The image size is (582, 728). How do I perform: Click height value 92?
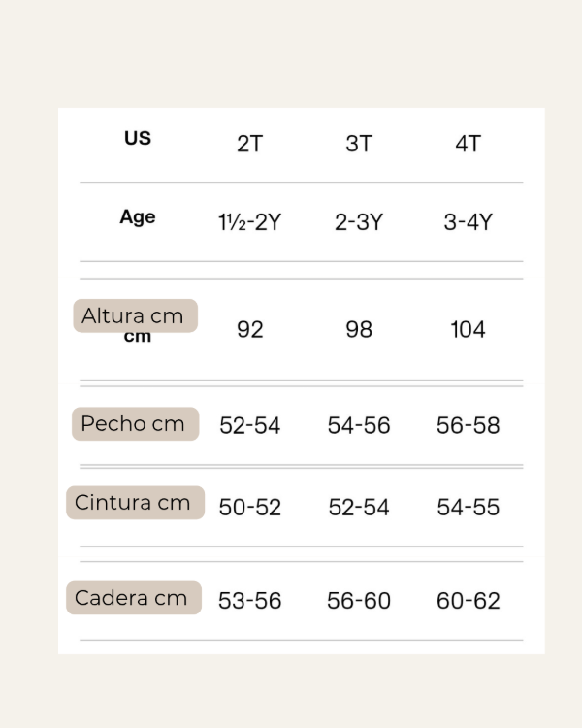tap(249, 330)
